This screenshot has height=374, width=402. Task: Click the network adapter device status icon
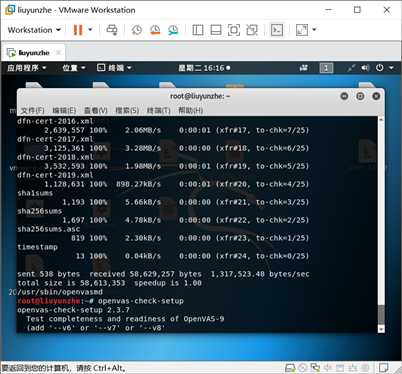(x=315, y=368)
